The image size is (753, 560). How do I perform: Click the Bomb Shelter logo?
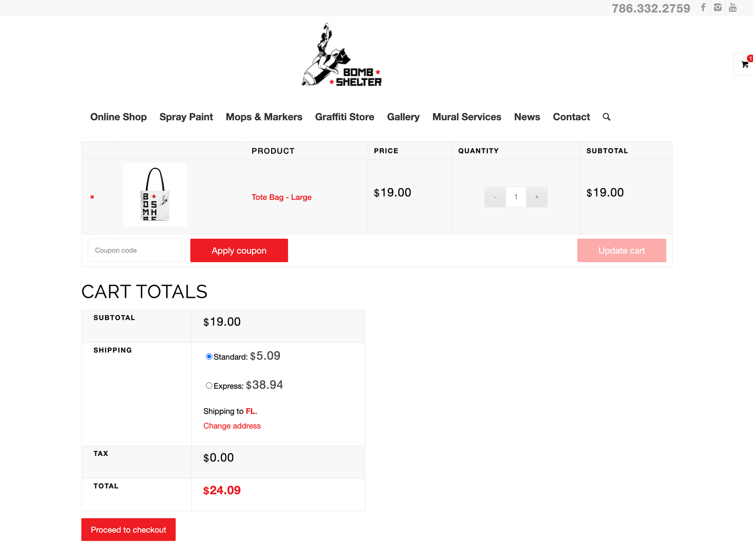[342, 56]
